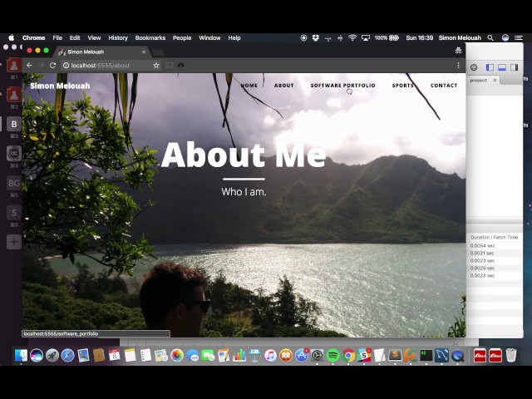The image size is (532, 399).
Task: Open Sublime Text from the Dock
Action: coord(395,355)
